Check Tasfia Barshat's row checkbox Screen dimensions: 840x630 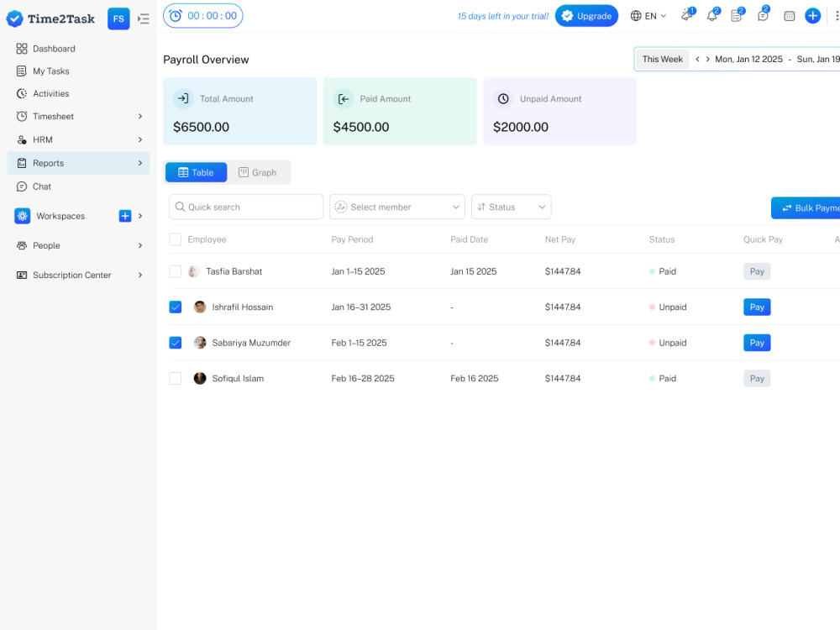coord(176,271)
